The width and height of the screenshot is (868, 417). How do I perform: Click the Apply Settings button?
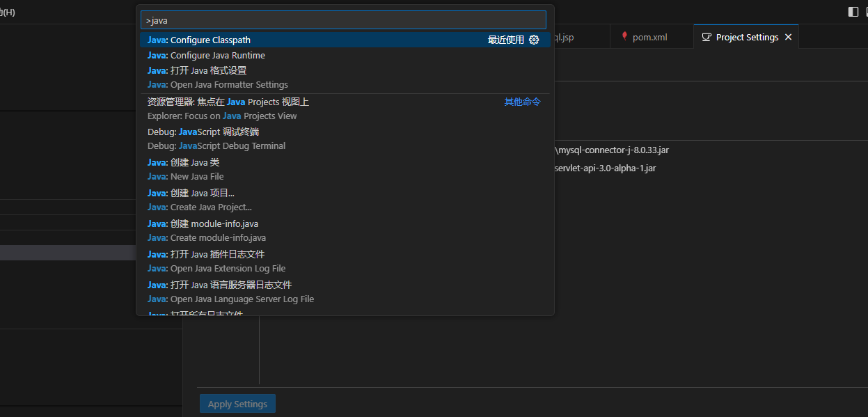point(237,404)
